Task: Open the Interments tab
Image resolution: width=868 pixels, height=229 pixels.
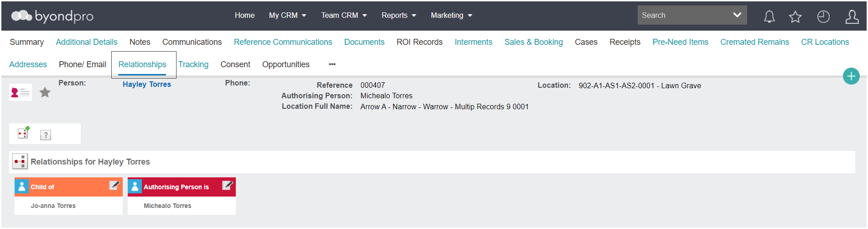Action: (473, 42)
